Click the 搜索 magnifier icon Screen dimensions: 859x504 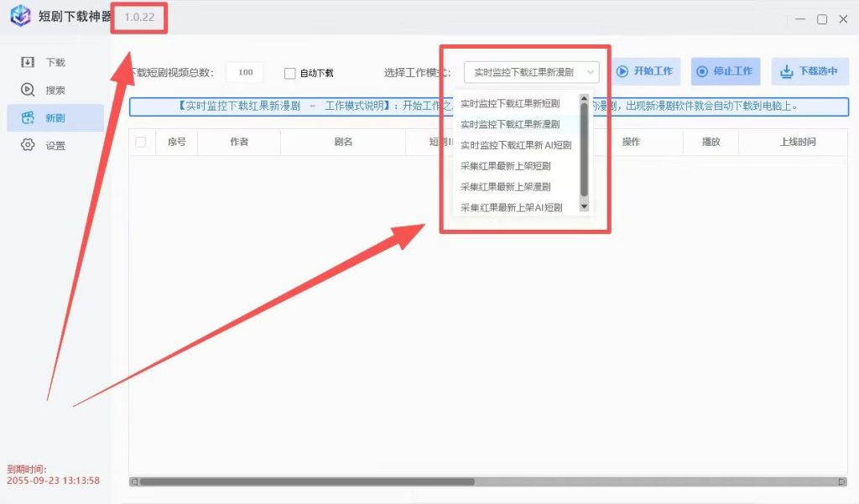coord(28,89)
